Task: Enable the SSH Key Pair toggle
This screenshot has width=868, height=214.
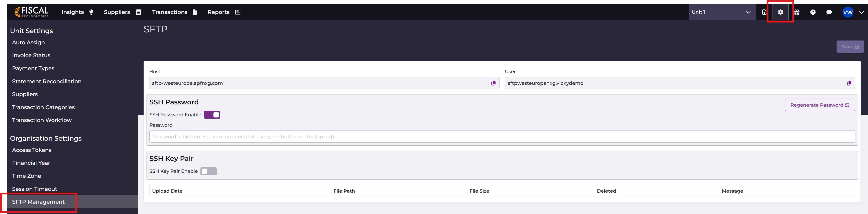Action: click(x=208, y=171)
